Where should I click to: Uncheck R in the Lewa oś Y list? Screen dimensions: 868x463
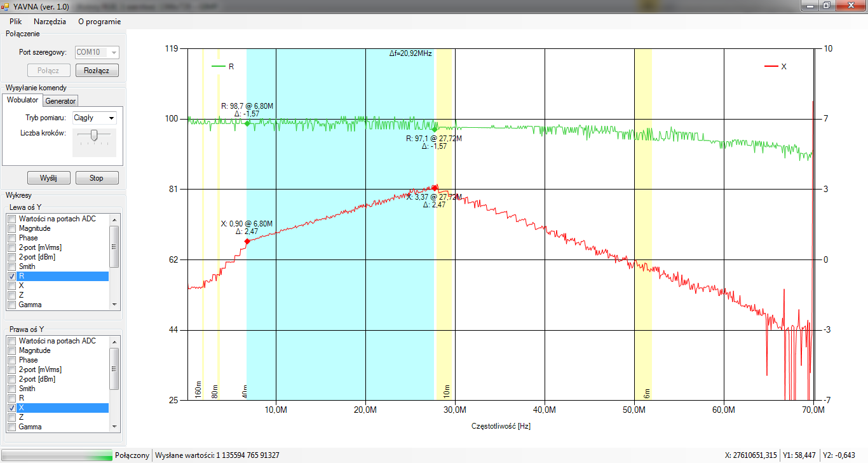11,277
